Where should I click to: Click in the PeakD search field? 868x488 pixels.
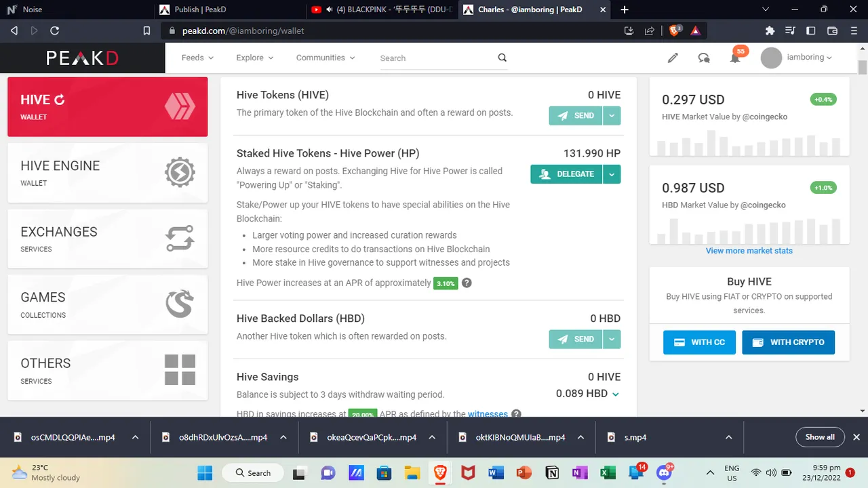pyautogui.click(x=437, y=58)
